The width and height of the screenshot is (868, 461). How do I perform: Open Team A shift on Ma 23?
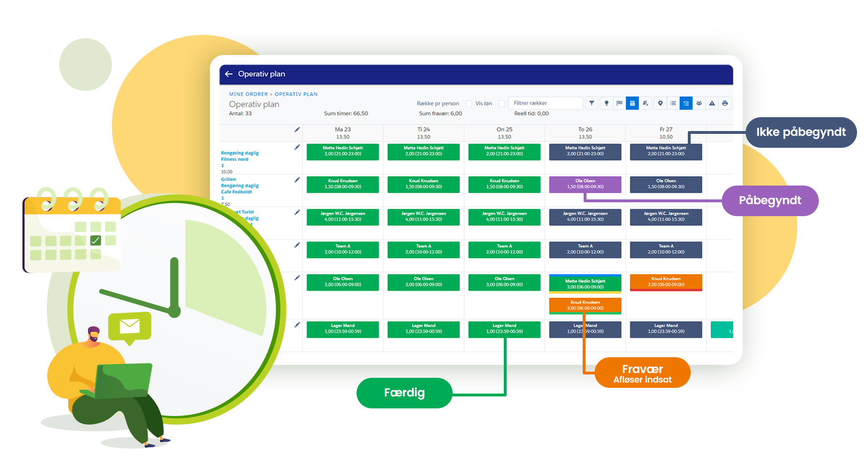pos(343,250)
